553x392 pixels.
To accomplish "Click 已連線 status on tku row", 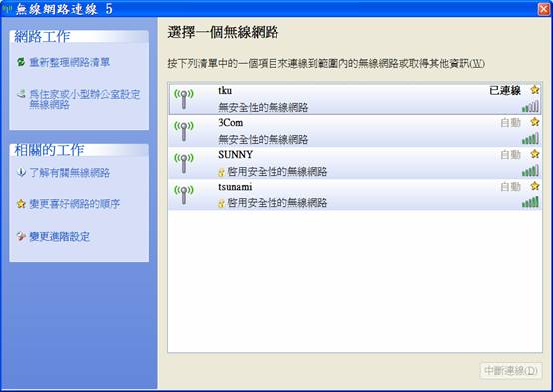I will [x=505, y=90].
